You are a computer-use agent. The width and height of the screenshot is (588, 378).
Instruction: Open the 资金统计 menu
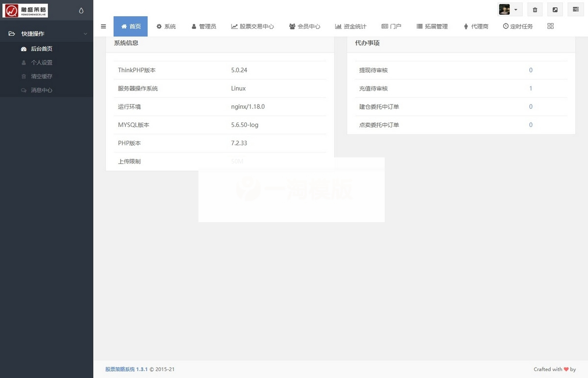[x=351, y=26]
